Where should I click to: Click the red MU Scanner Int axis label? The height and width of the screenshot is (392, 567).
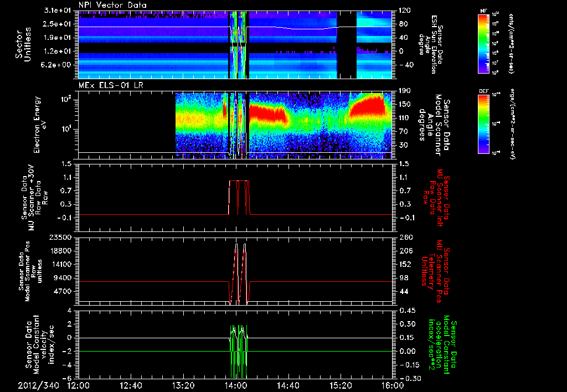(x=437, y=197)
